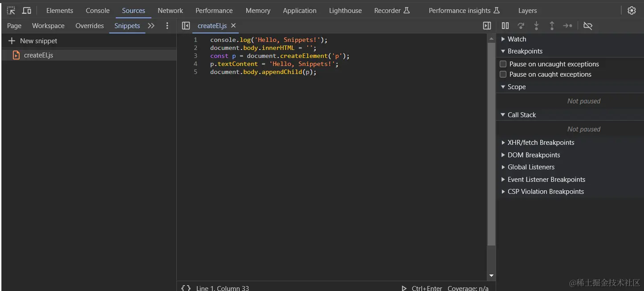Pretty print the code with braces icon

pos(186,288)
